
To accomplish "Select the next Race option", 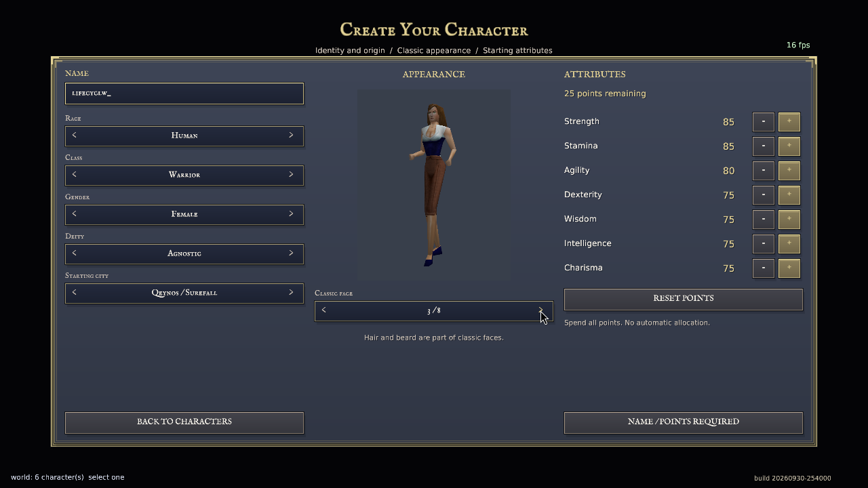I will [x=291, y=136].
